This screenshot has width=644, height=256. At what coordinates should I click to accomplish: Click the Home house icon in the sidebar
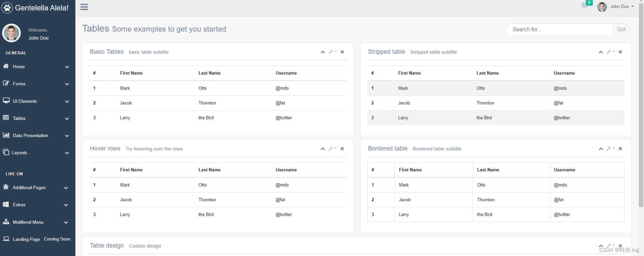click(x=6, y=66)
